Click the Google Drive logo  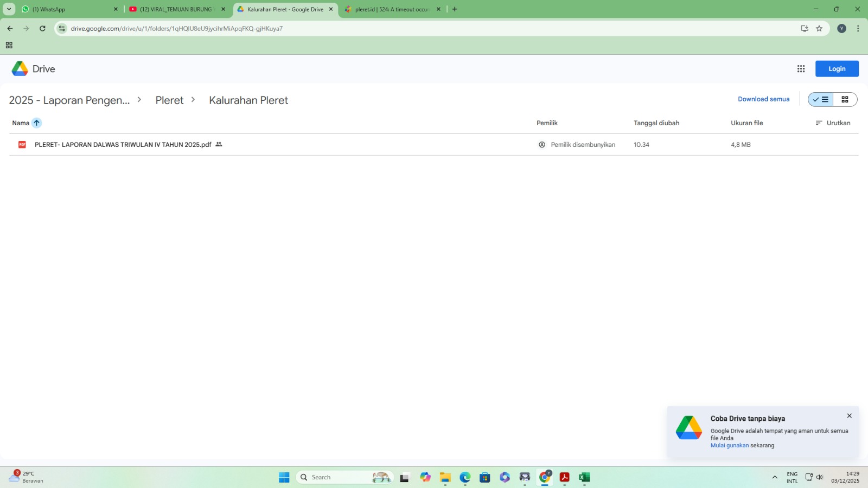20,69
